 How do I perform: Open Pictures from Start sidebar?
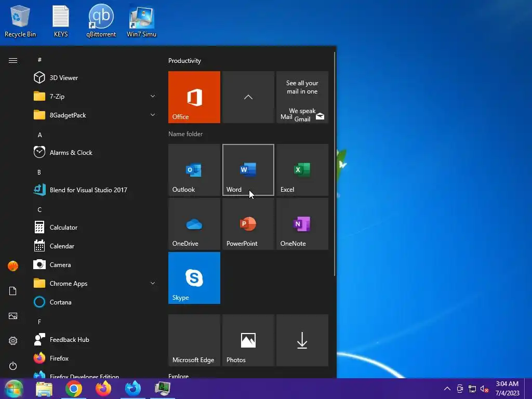point(13,316)
